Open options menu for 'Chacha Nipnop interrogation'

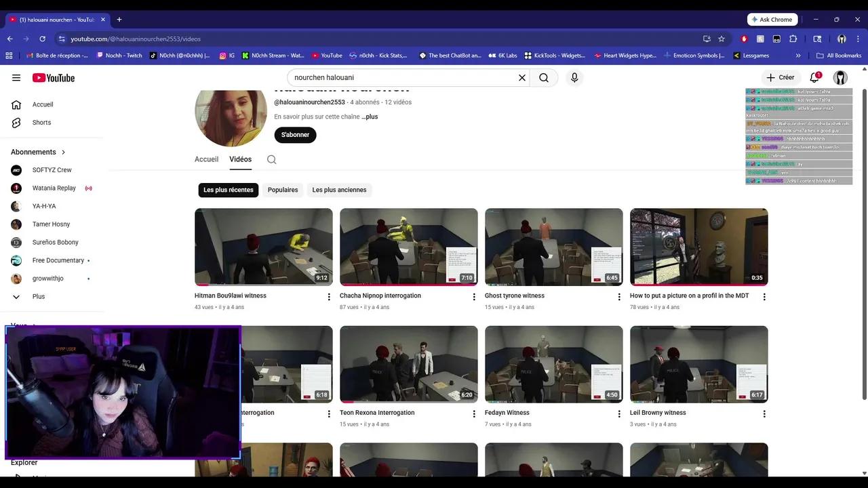(474, 296)
